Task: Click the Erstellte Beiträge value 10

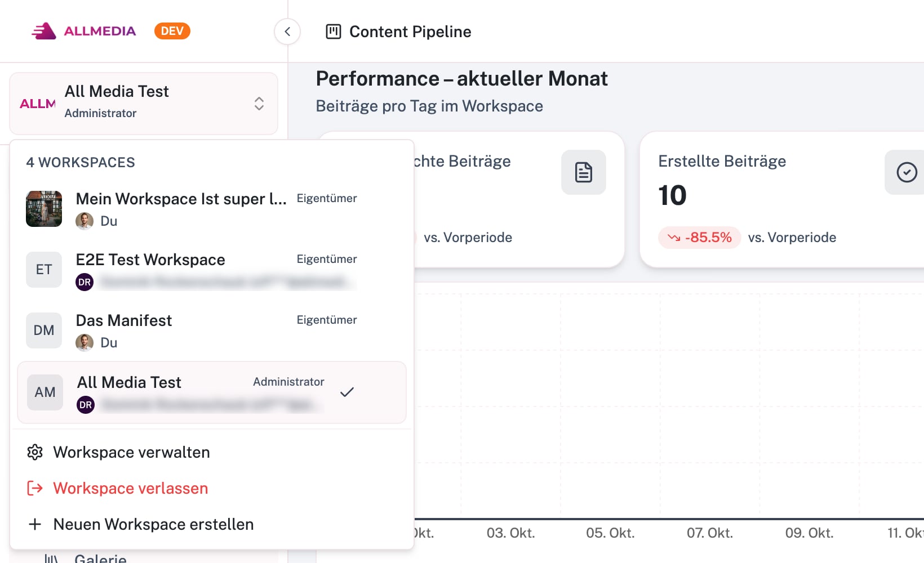Action: tap(672, 195)
